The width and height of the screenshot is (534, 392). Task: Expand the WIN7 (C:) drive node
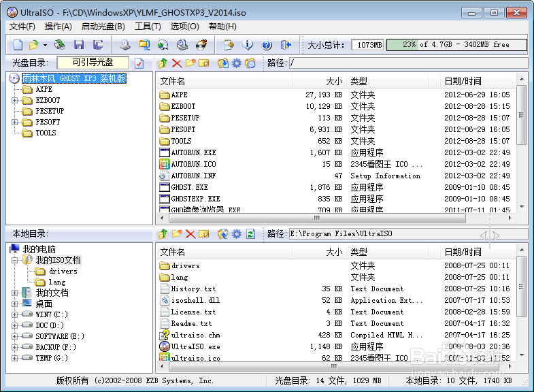(15, 314)
